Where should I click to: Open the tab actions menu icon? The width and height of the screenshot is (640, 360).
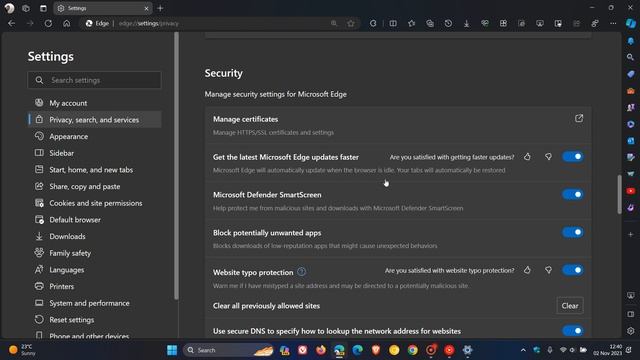point(43,8)
